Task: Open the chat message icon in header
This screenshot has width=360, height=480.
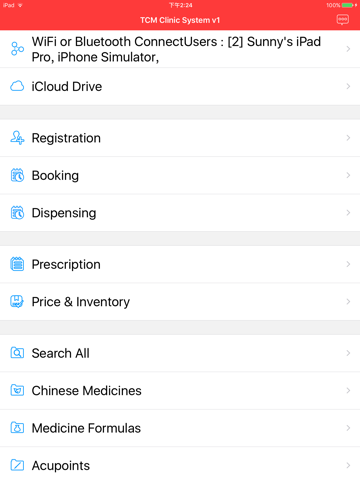Action: pos(343,20)
